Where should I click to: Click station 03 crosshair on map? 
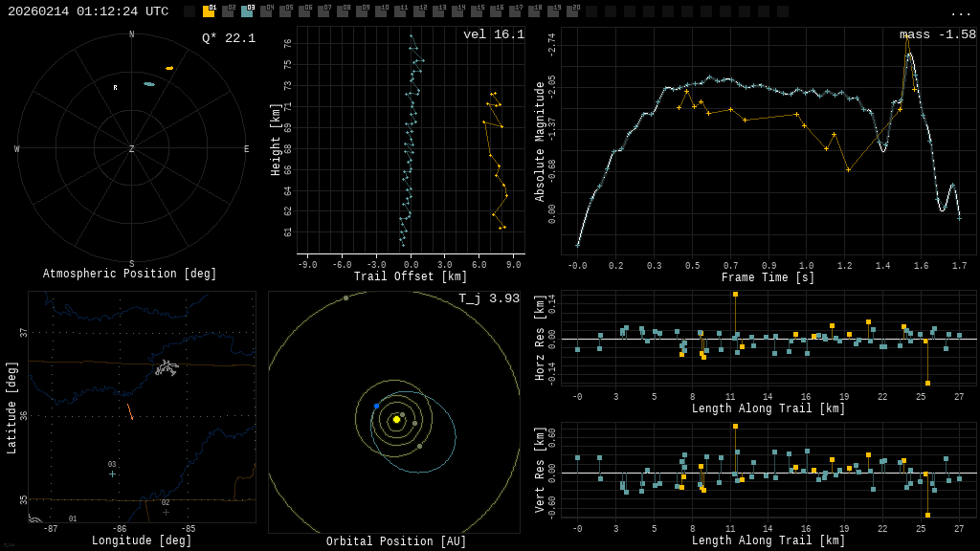tap(112, 474)
